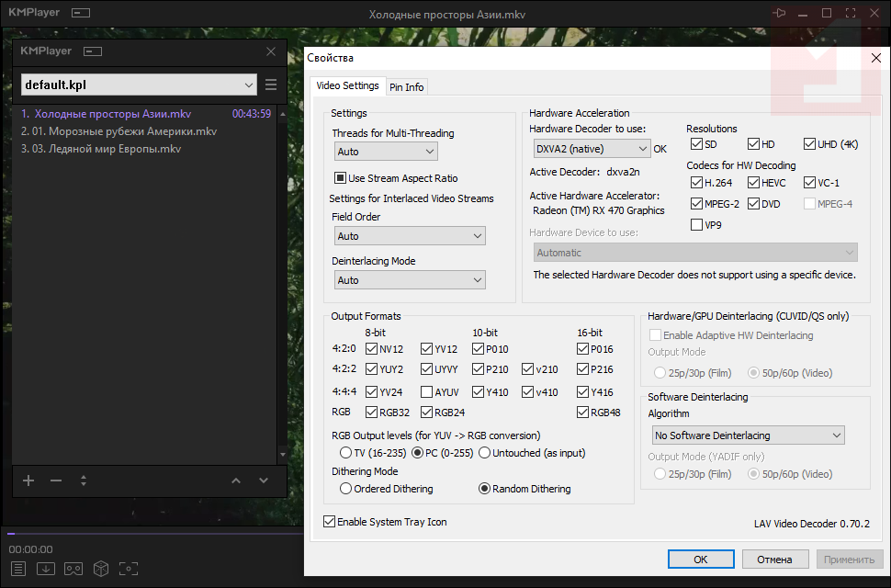This screenshot has height=588, width=891.
Task: Click the 3D cube icon
Action: (x=101, y=569)
